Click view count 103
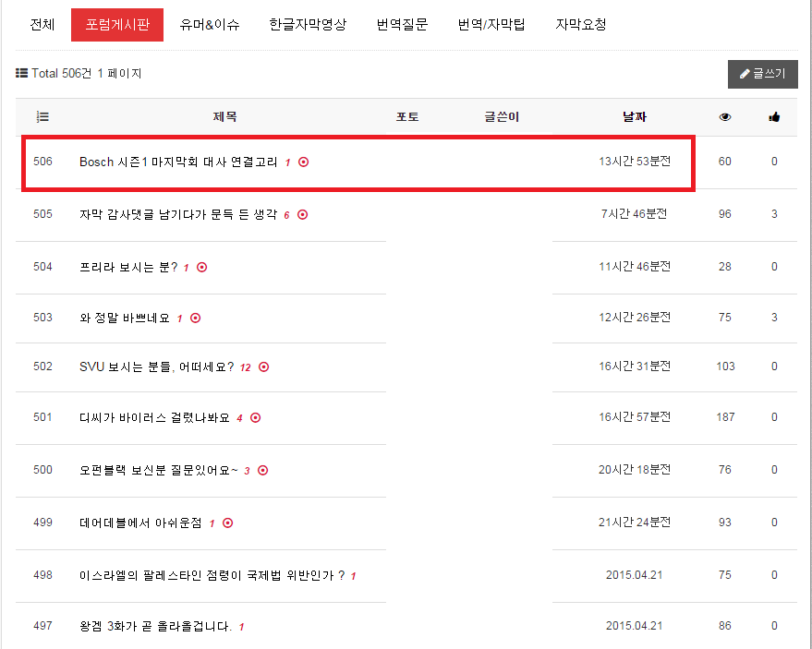The width and height of the screenshot is (812, 649). click(x=725, y=367)
